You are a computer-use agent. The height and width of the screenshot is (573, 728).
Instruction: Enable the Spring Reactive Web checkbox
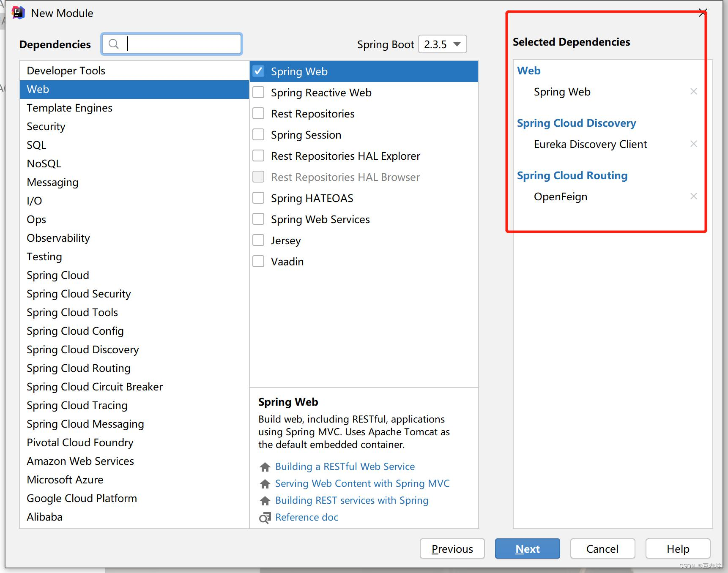(258, 92)
